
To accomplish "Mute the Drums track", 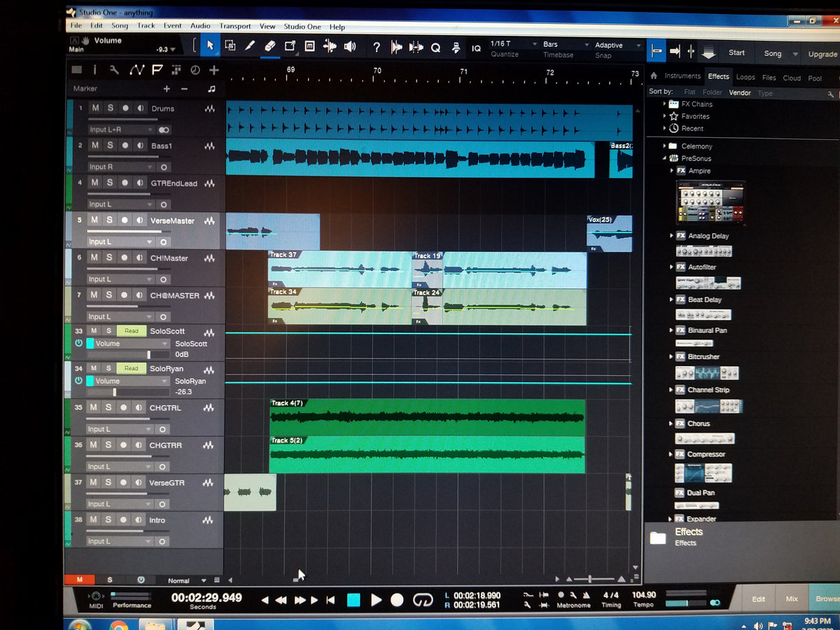I will (x=94, y=108).
